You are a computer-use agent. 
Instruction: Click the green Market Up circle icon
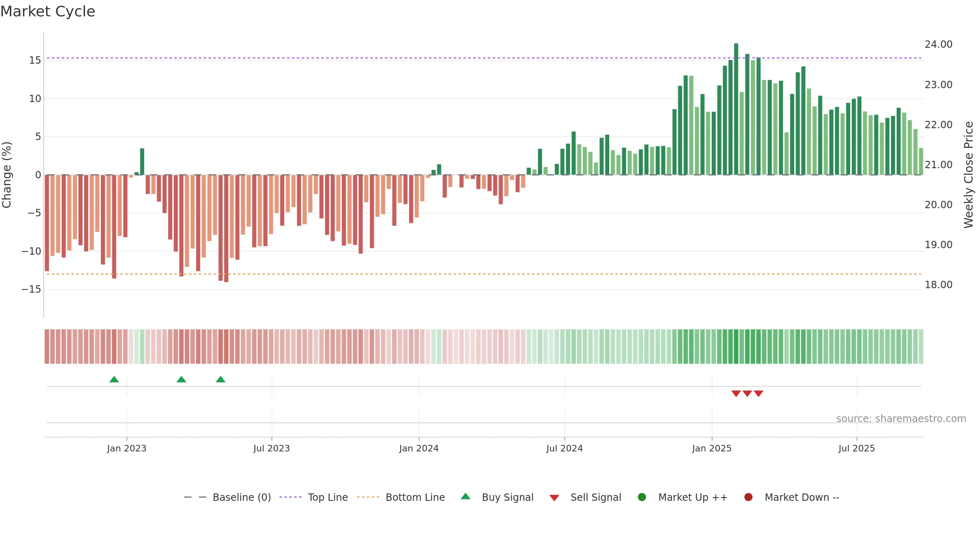pos(642,497)
